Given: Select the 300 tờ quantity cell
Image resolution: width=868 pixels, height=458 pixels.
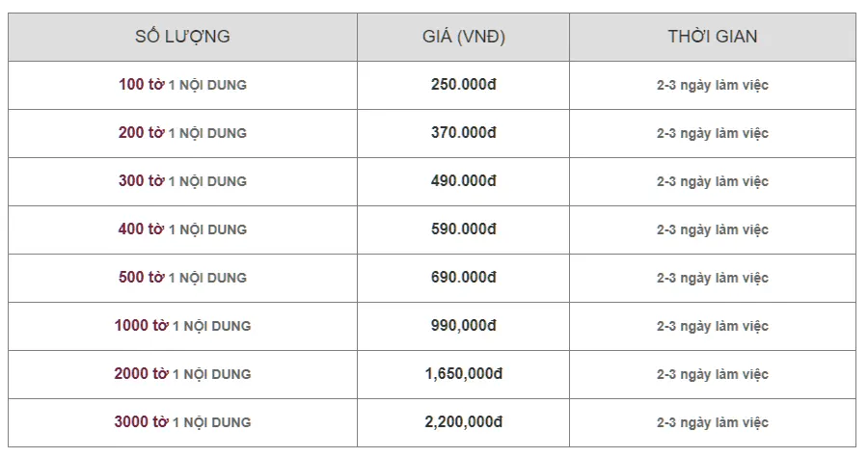Looking at the screenshot, I should tap(182, 181).
